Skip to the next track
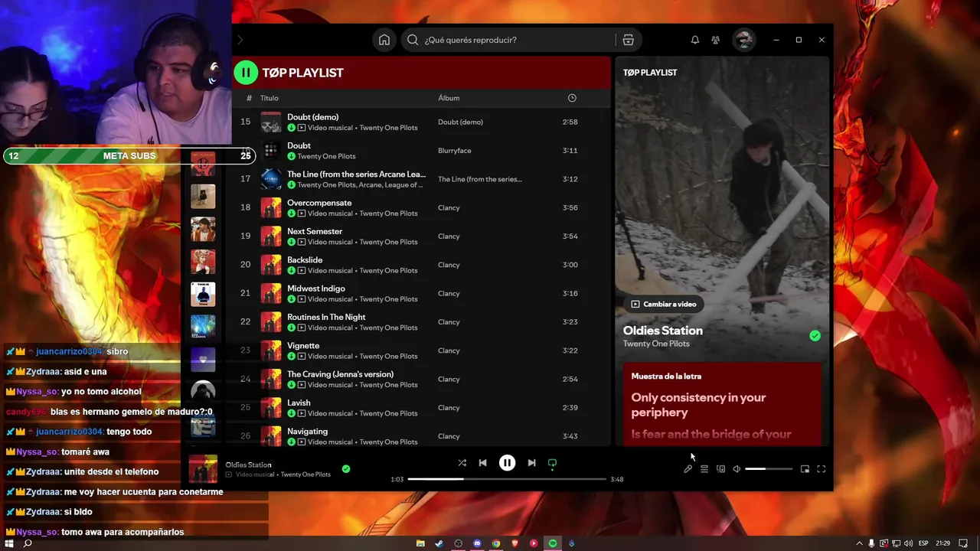 [x=531, y=463]
